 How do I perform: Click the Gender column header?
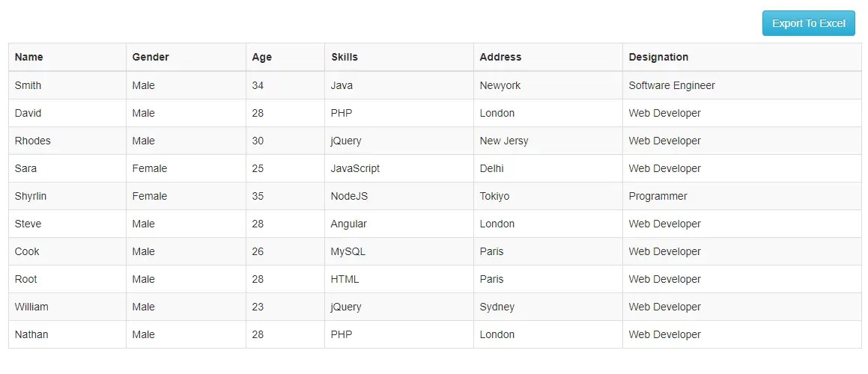(151, 57)
